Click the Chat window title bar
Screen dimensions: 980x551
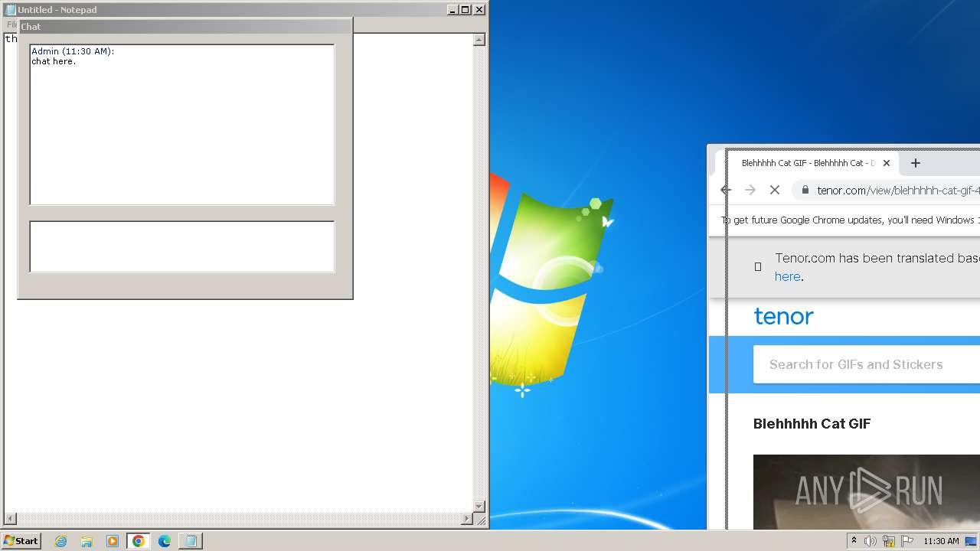(185, 26)
